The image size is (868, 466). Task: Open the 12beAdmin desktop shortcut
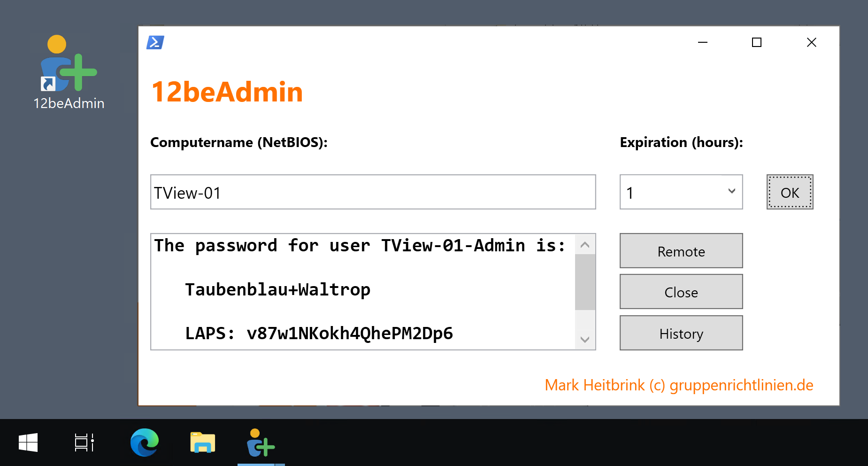pyautogui.click(x=69, y=73)
